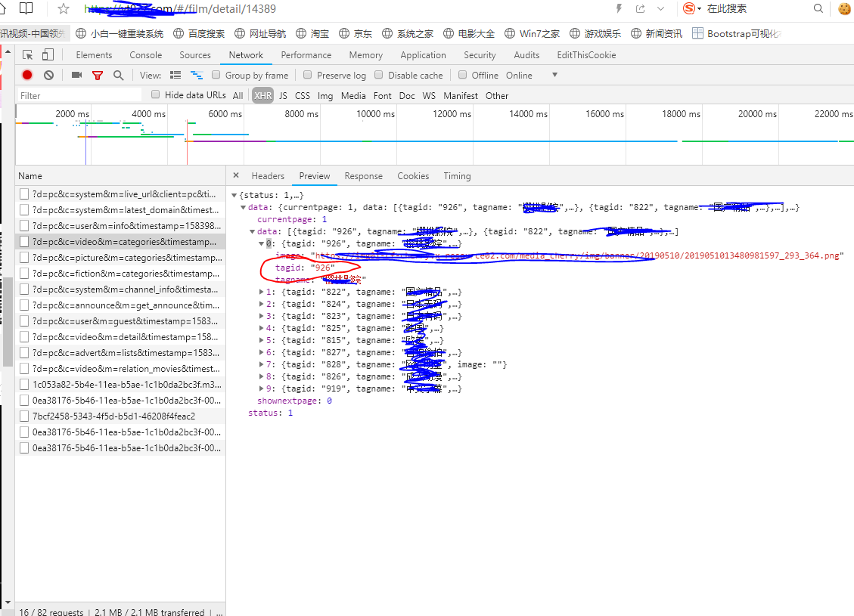Image resolution: width=854 pixels, height=616 pixels.
Task: Open the EditThisCookie tab
Action: (x=586, y=55)
